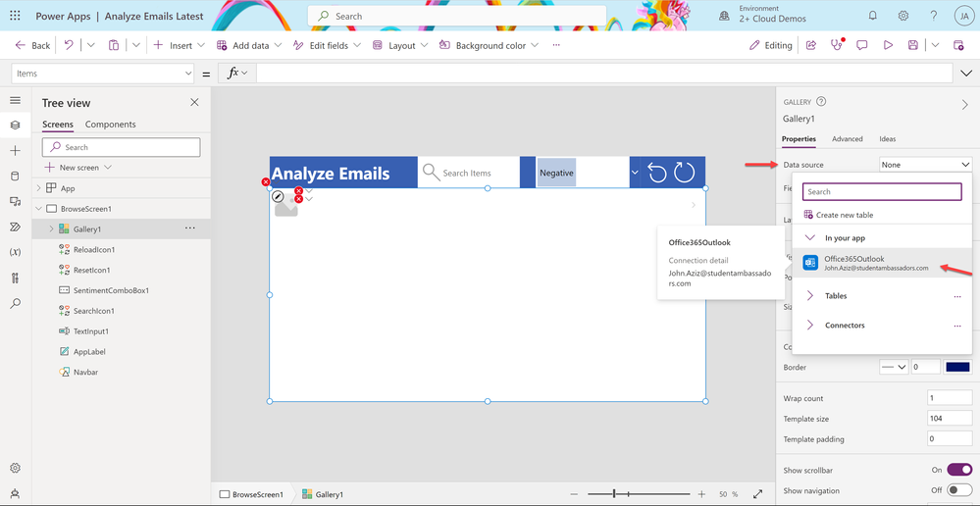This screenshot has width=980, height=506.
Task: Click the Reload icon in app canvas
Action: pyautogui.click(x=685, y=173)
